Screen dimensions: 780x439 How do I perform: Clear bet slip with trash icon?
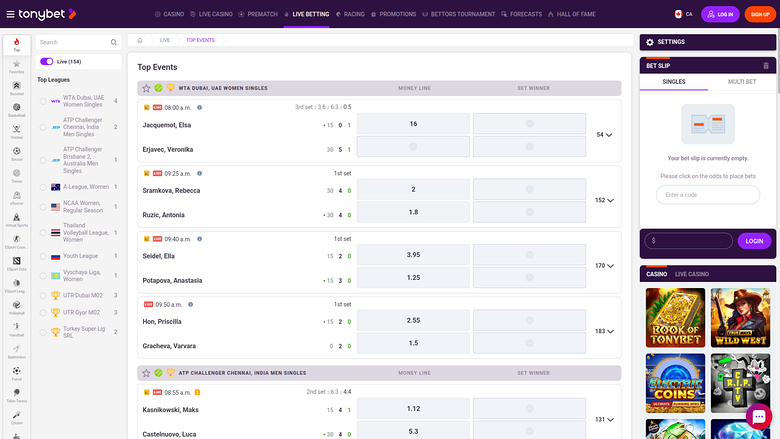(x=766, y=66)
